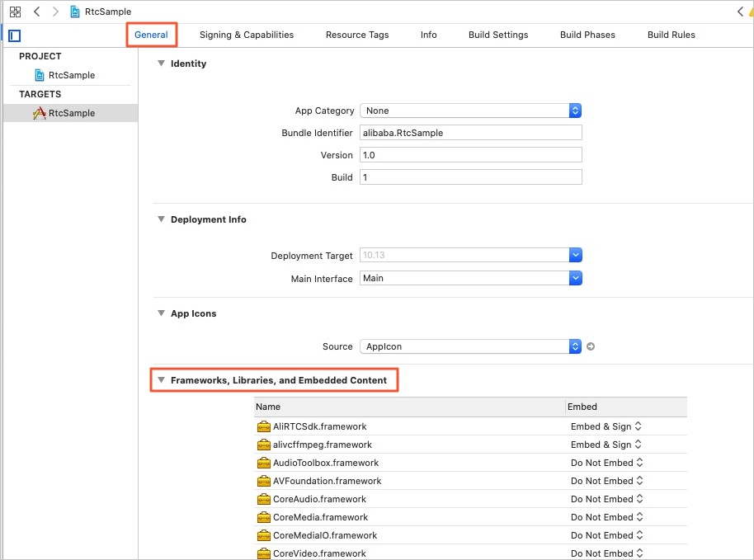Click the AudioToolbox.framework toolbox icon
The height and width of the screenshot is (560, 754).
coord(263,463)
